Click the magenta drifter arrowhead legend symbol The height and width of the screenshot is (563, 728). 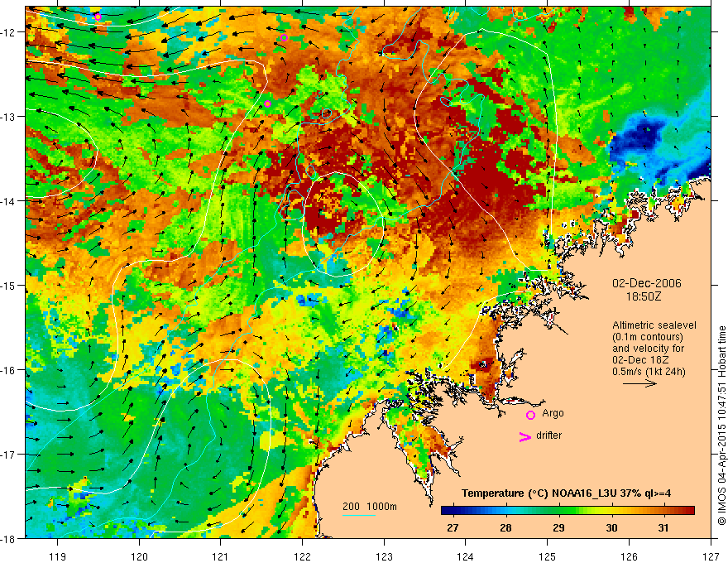[524, 436]
